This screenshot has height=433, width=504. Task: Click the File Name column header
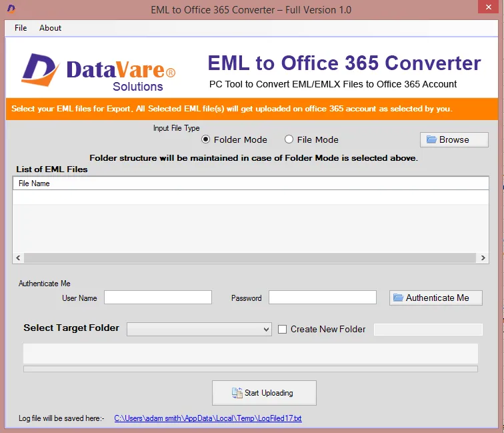251,183
